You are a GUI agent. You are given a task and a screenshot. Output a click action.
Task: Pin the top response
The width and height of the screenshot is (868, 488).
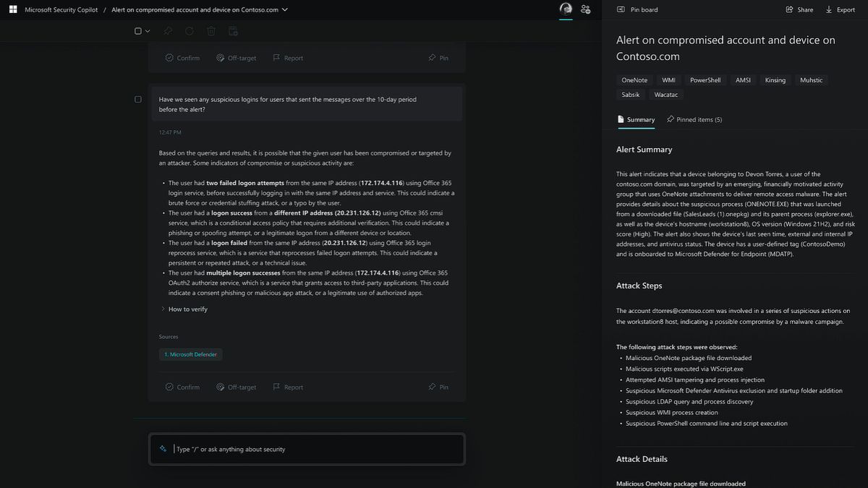tap(438, 58)
